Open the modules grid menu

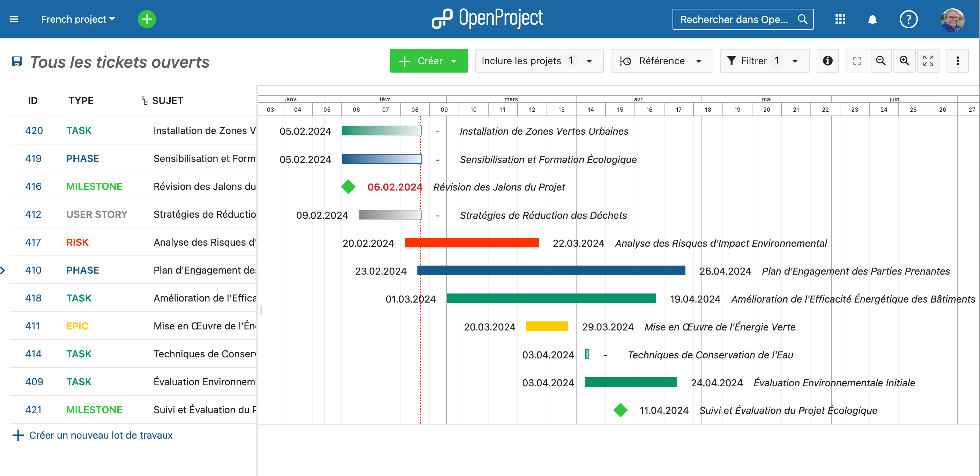point(840,19)
